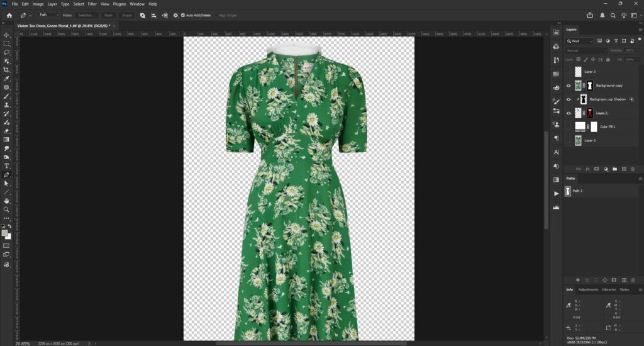Open the Histogram panel icon
The image size is (644, 346).
pyautogui.click(x=556, y=208)
